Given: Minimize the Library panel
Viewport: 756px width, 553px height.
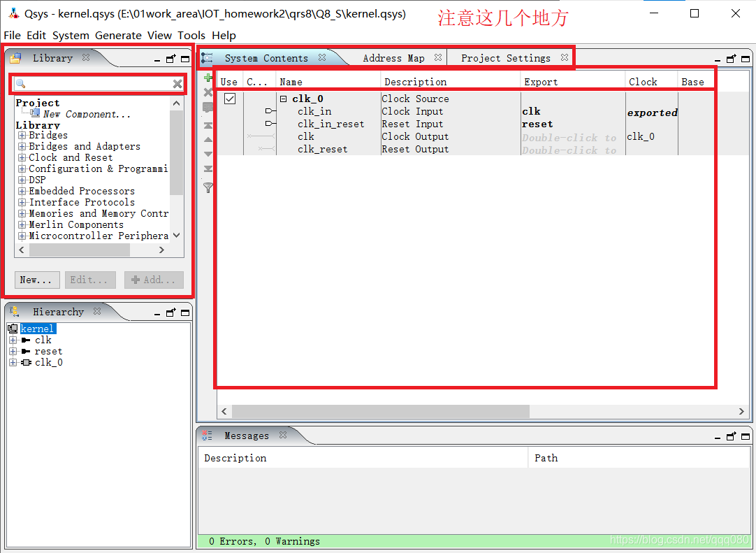Looking at the screenshot, I should [157, 60].
